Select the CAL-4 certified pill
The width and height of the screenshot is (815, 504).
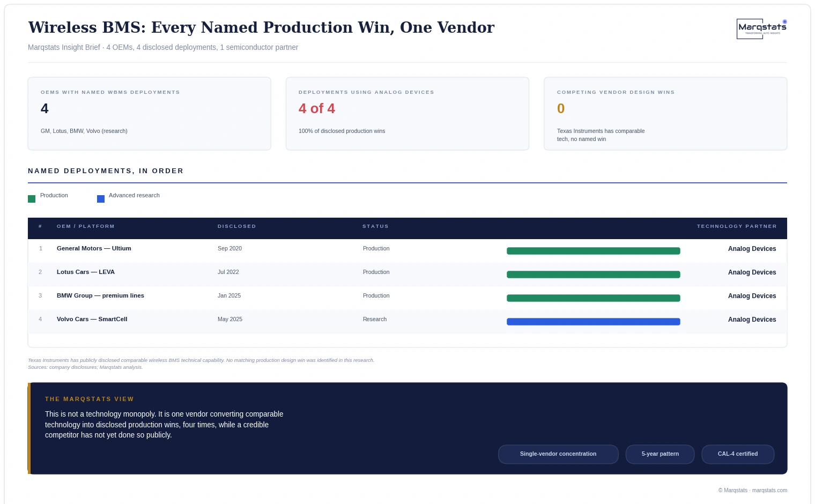(x=738, y=454)
